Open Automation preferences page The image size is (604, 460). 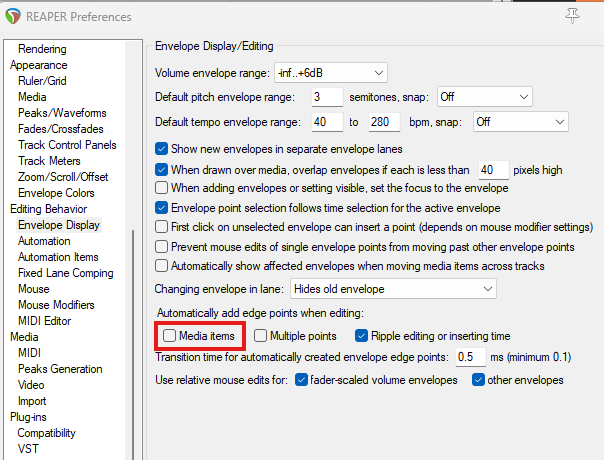(44, 241)
